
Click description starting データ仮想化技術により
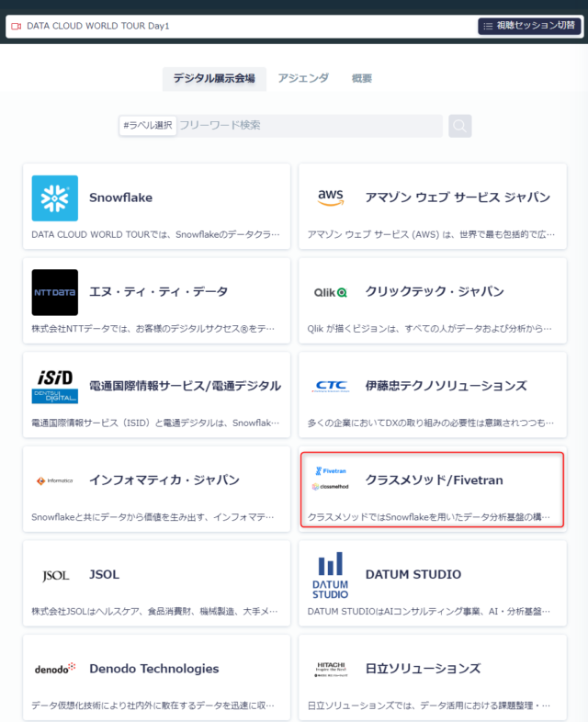tap(153, 705)
